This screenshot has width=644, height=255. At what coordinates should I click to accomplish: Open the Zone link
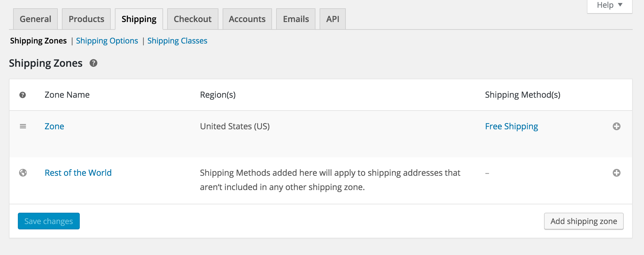coord(54,127)
